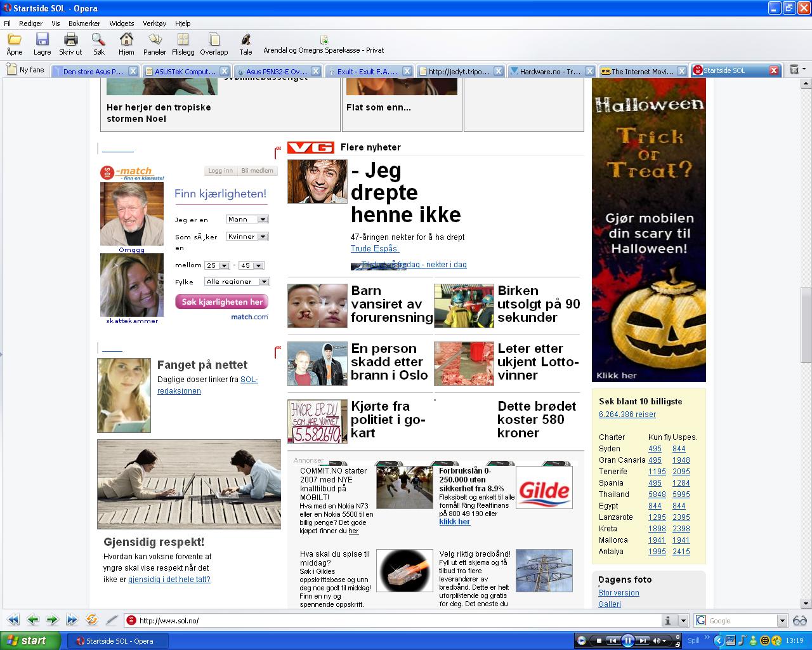This screenshot has width=812, height=650.
Task: Click the glasses view icon beside Google search
Action: pyautogui.click(x=799, y=621)
